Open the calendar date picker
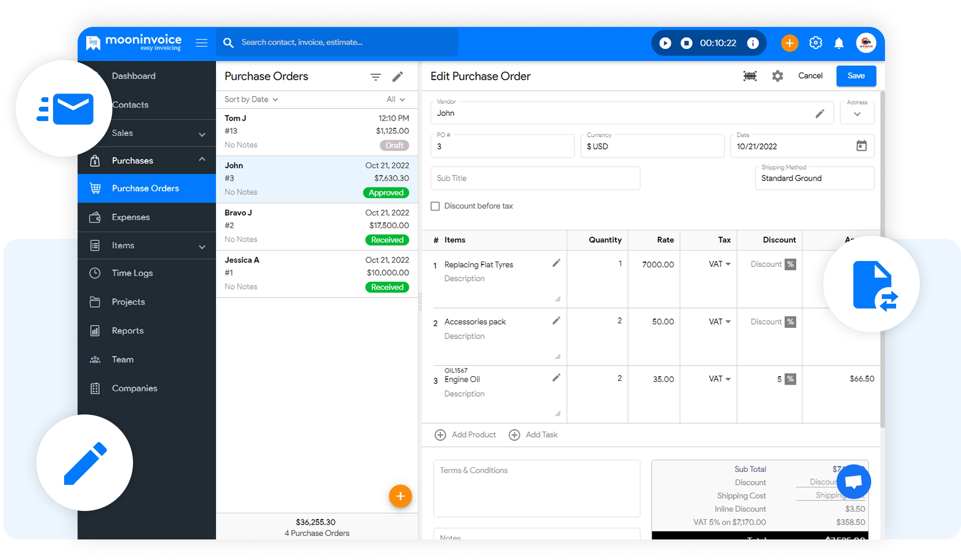The width and height of the screenshot is (961, 560). click(x=861, y=146)
